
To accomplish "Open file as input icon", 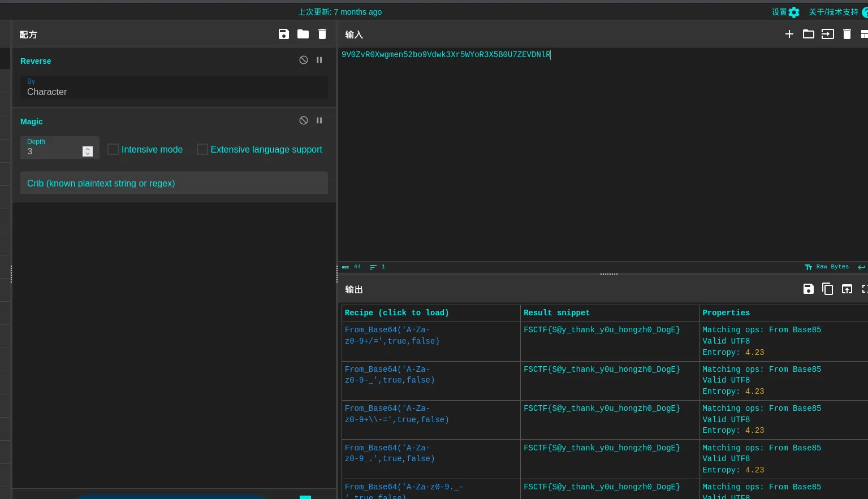I will tap(828, 34).
